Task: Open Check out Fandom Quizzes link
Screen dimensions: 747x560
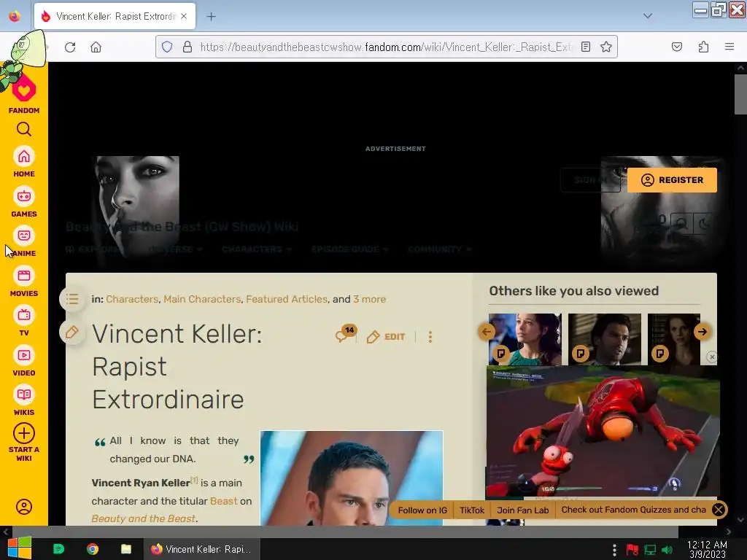Action: click(x=634, y=510)
